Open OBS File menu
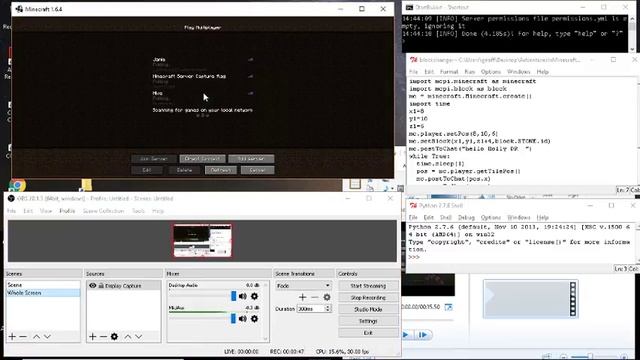Viewport: 640px width, 360px height. 11,211
